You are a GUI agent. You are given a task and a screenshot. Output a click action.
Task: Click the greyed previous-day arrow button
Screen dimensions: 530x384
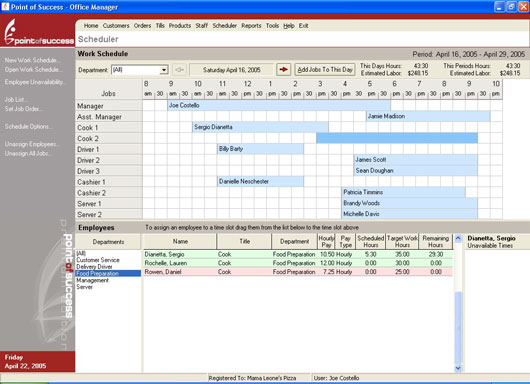179,70
